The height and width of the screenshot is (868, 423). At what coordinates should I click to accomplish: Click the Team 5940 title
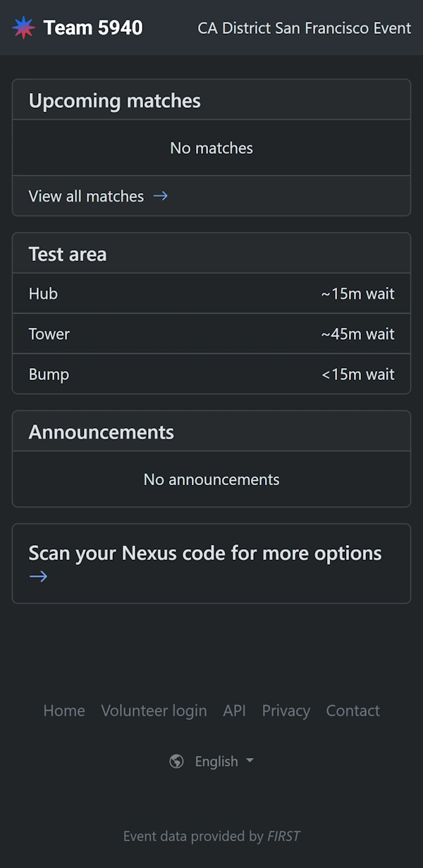pos(92,27)
